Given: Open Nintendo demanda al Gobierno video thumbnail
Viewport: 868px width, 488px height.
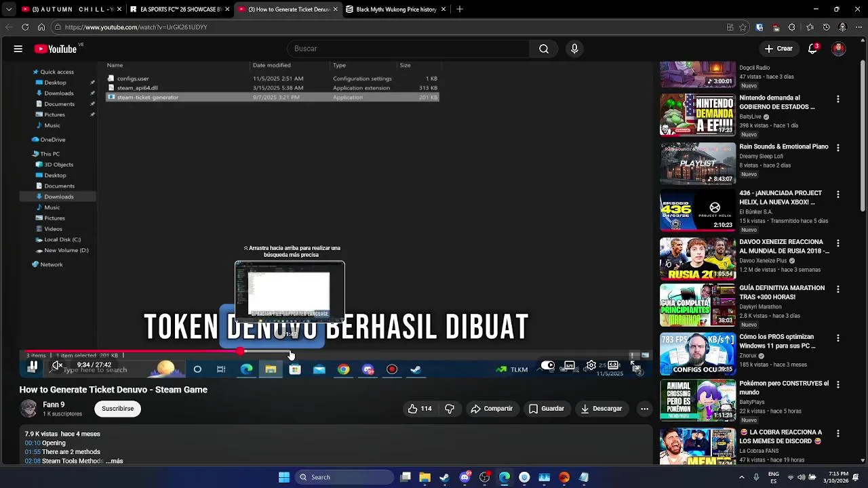Looking at the screenshot, I should point(698,115).
